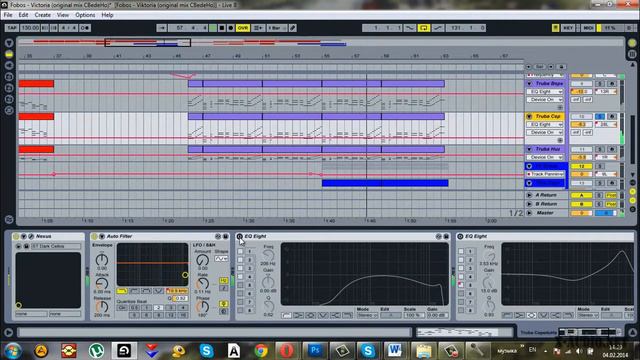The height and width of the screenshot is (360, 640).
Task: Toggle the browser show/hide triangle
Action: point(9,43)
